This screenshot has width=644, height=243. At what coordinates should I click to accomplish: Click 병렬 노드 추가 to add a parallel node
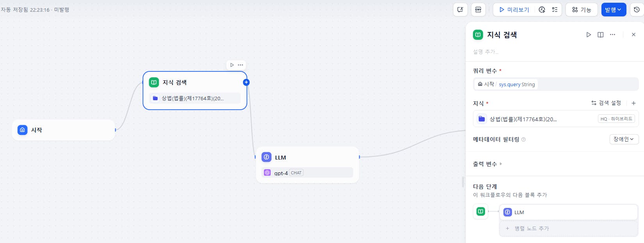[x=569, y=229]
